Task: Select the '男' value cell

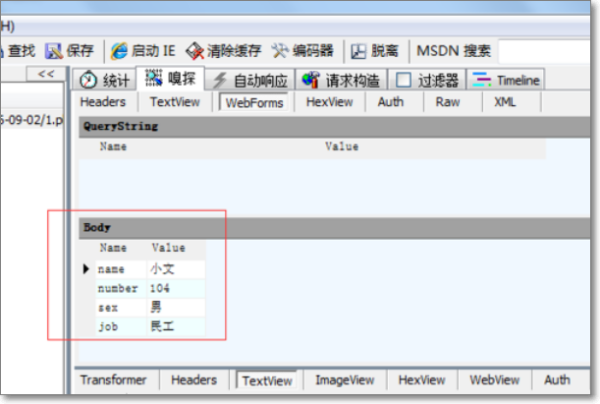Action: (x=176, y=308)
